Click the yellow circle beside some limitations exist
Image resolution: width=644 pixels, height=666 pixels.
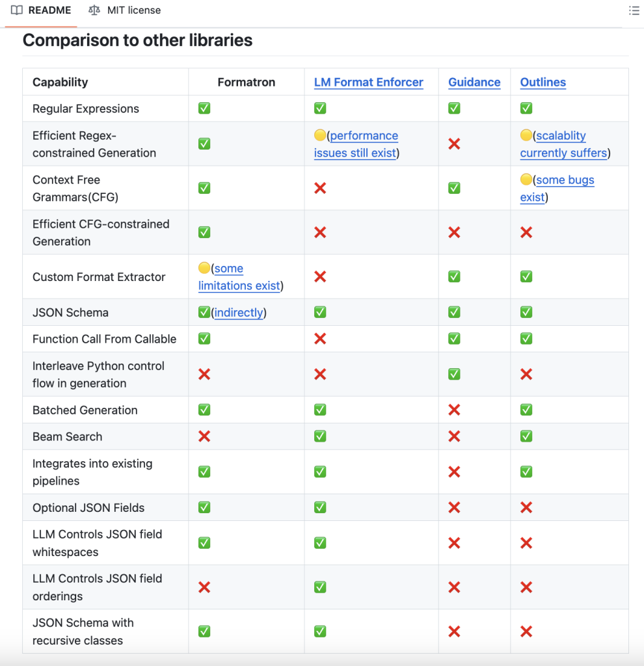pos(204,268)
